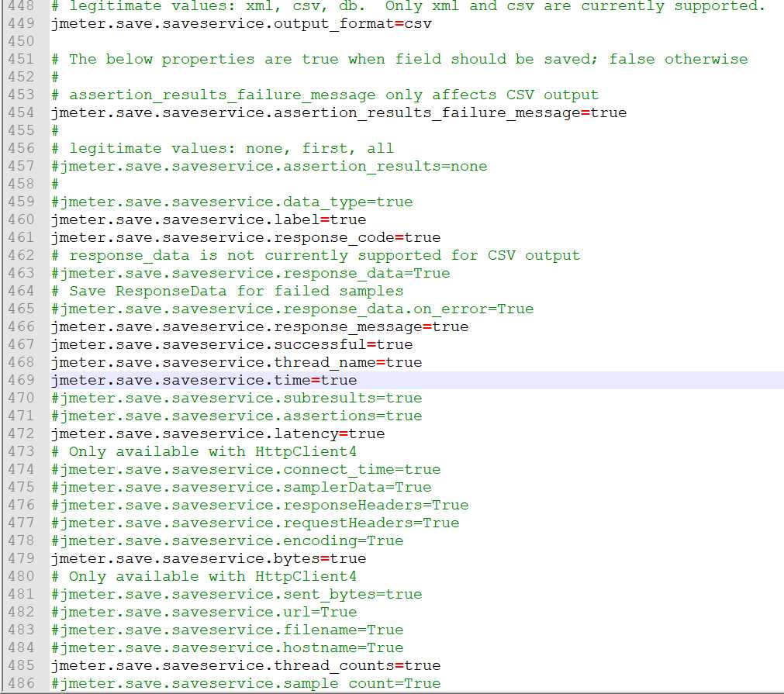Viewport: 784px width, 694px height.
Task: Click the commented saveservice.url=True line
Action: [204, 612]
